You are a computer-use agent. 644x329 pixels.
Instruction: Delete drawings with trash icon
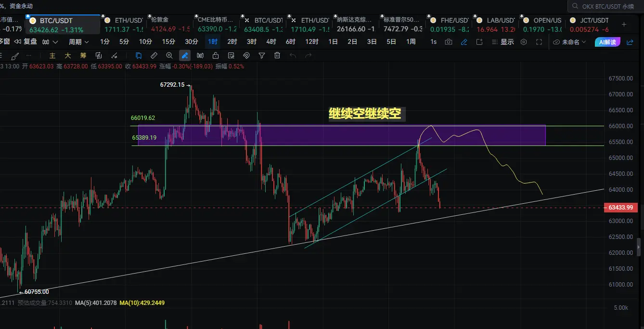point(277,55)
